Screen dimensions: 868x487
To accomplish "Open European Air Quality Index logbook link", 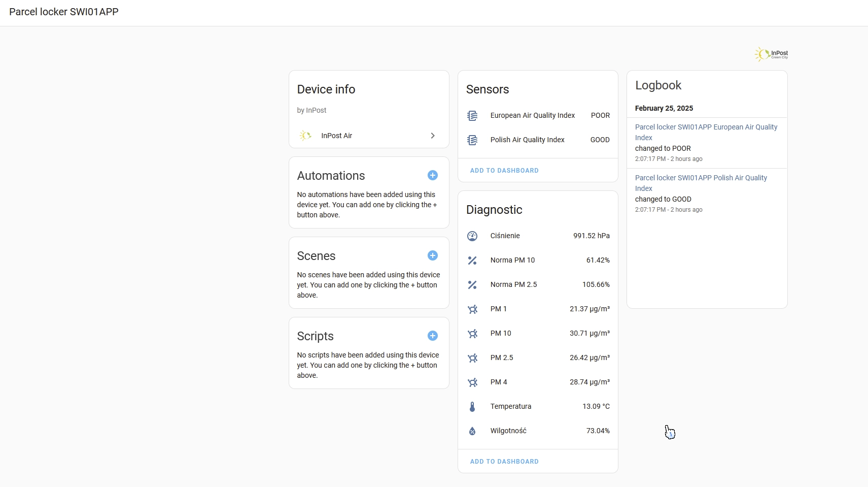I will click(x=706, y=132).
